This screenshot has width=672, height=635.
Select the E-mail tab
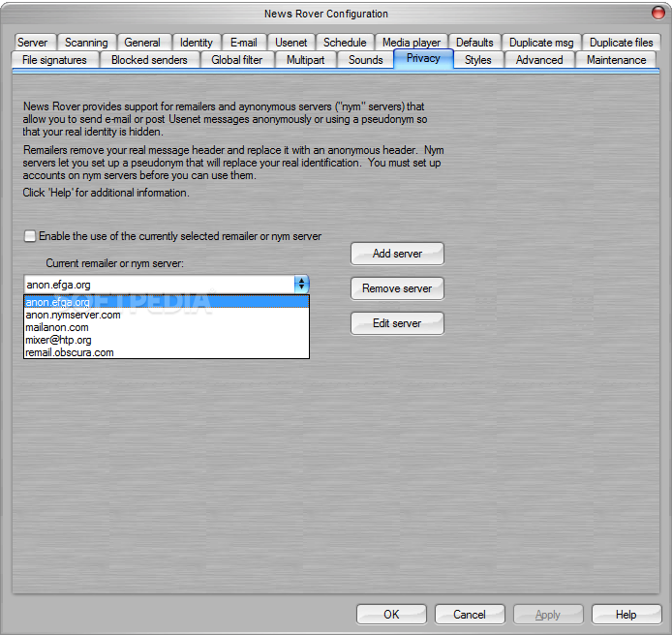[244, 43]
